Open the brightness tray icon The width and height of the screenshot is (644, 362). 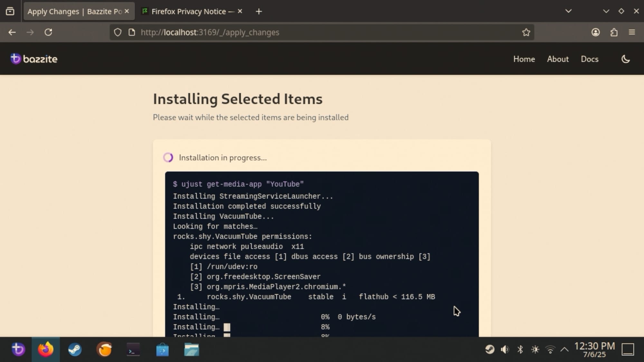[x=535, y=349]
